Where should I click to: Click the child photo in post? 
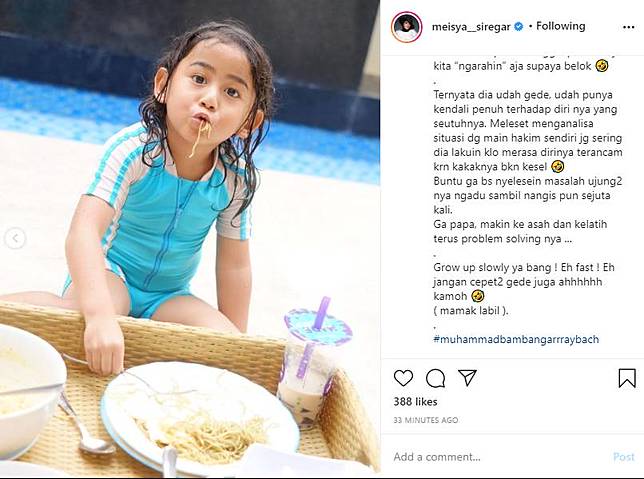190,238
